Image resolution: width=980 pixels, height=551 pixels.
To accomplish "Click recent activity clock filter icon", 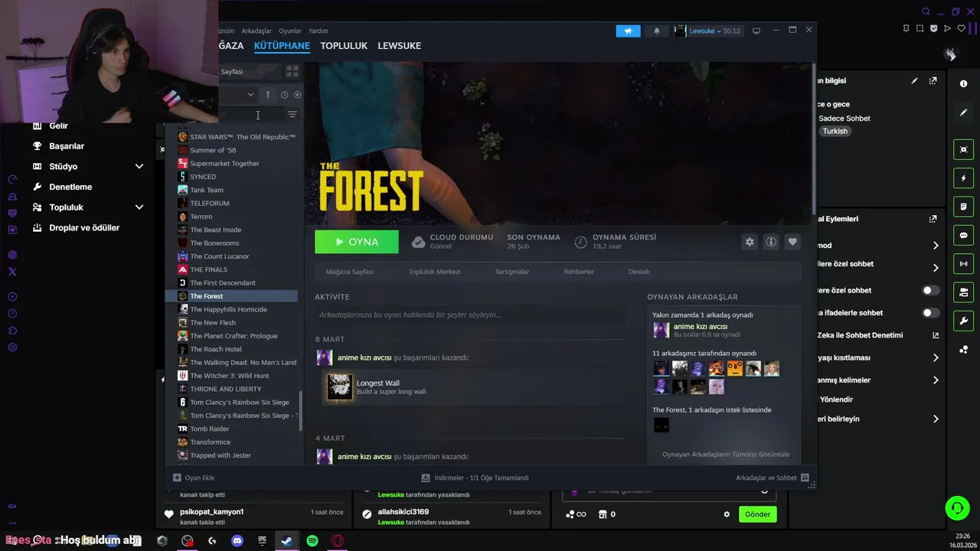I will pyautogui.click(x=284, y=95).
